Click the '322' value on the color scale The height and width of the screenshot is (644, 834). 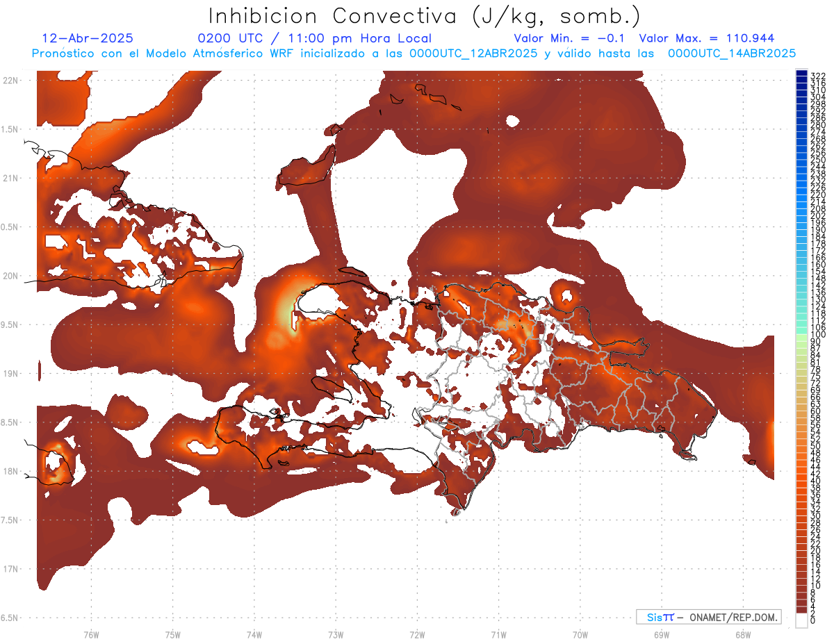click(818, 75)
